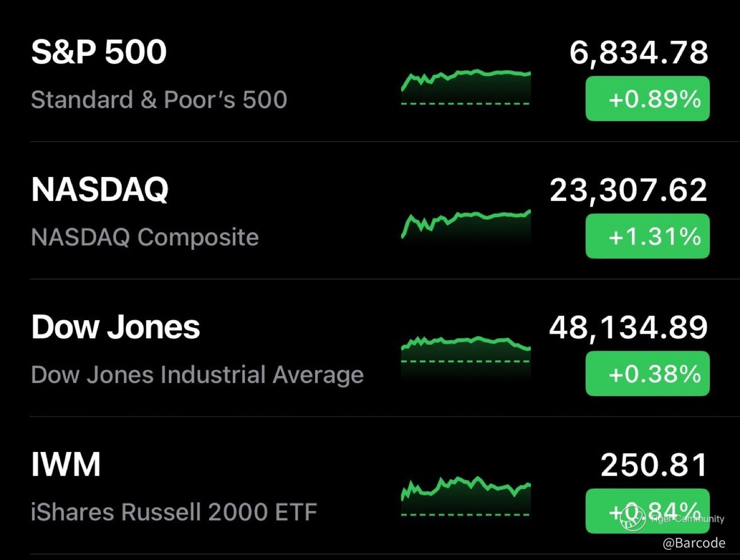Tap the "iShares Russell 2000 ETF" description
The height and width of the screenshot is (560, 740).
[x=174, y=512]
